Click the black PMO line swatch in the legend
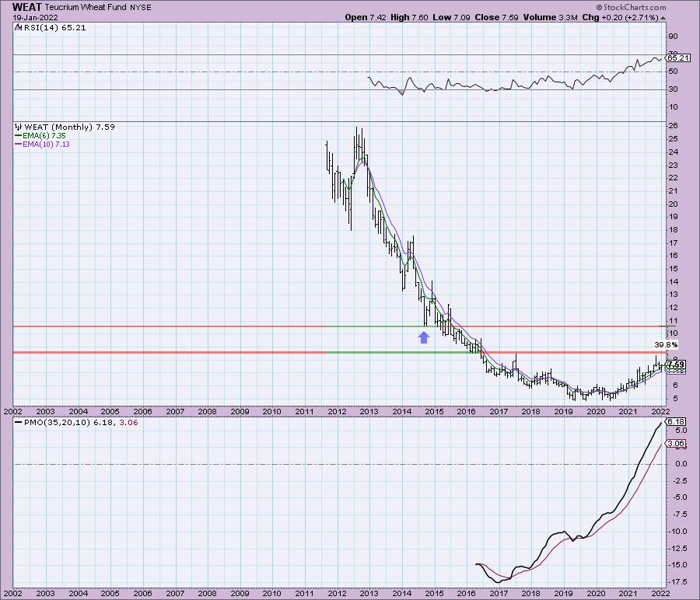 click(x=19, y=422)
